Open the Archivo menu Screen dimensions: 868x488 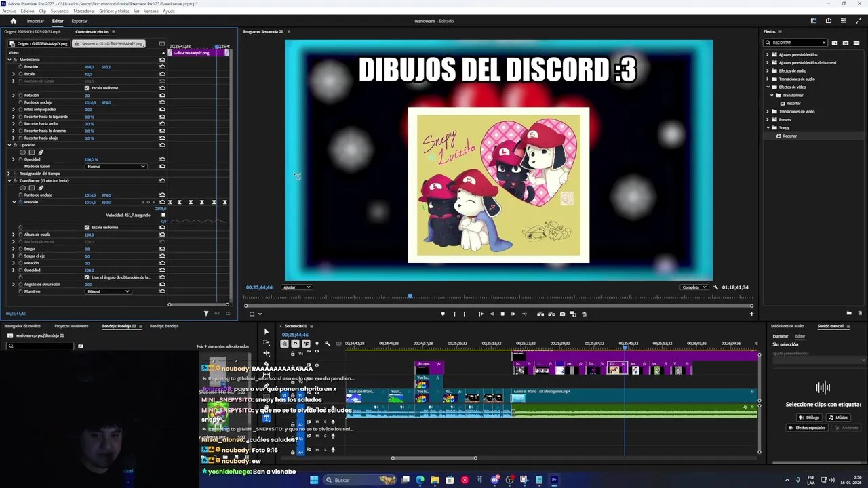[x=9, y=11]
